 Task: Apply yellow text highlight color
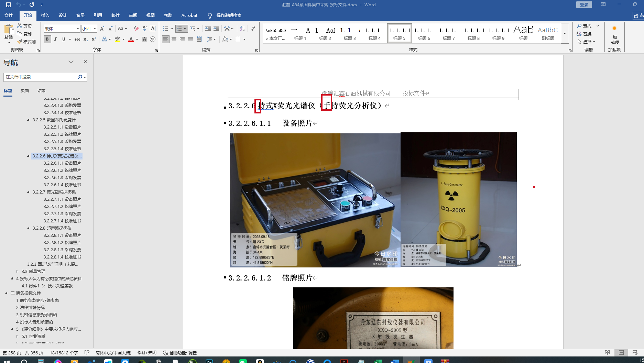[x=118, y=39]
